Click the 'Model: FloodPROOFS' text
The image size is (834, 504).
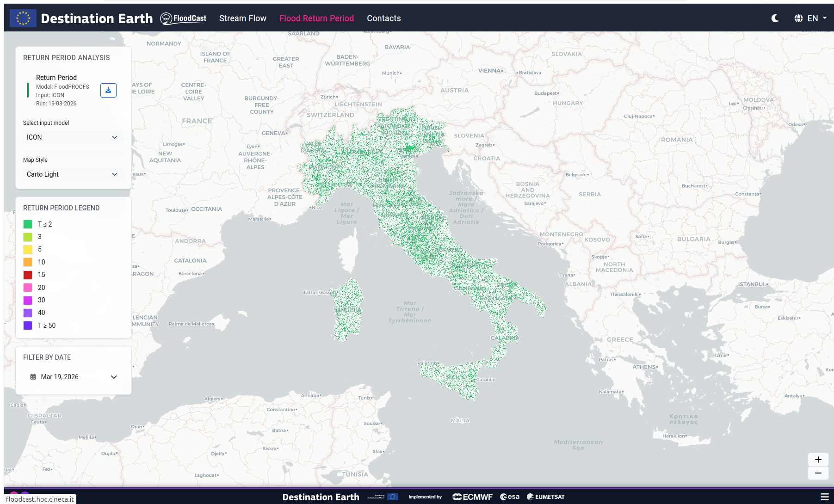point(62,86)
